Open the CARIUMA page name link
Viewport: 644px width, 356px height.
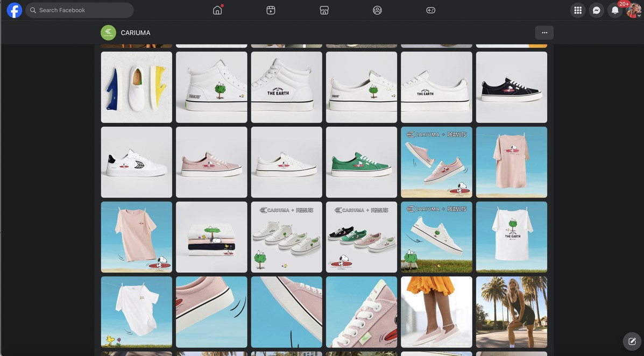(136, 33)
